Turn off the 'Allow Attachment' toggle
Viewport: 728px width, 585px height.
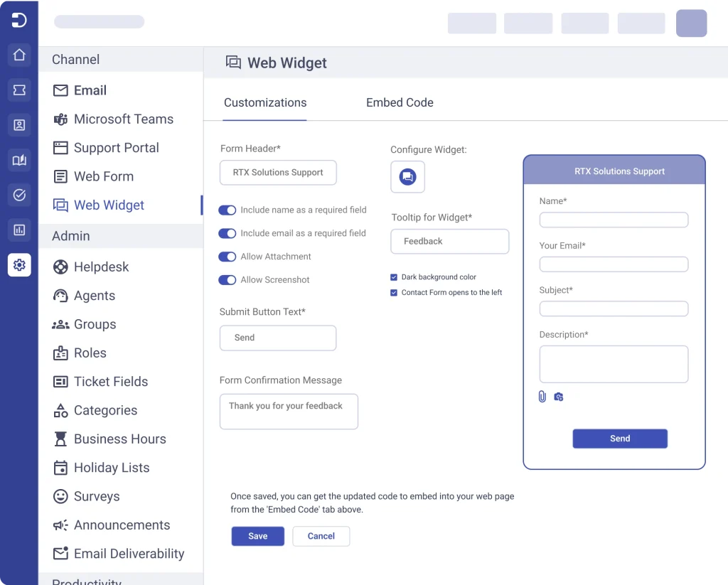click(227, 257)
